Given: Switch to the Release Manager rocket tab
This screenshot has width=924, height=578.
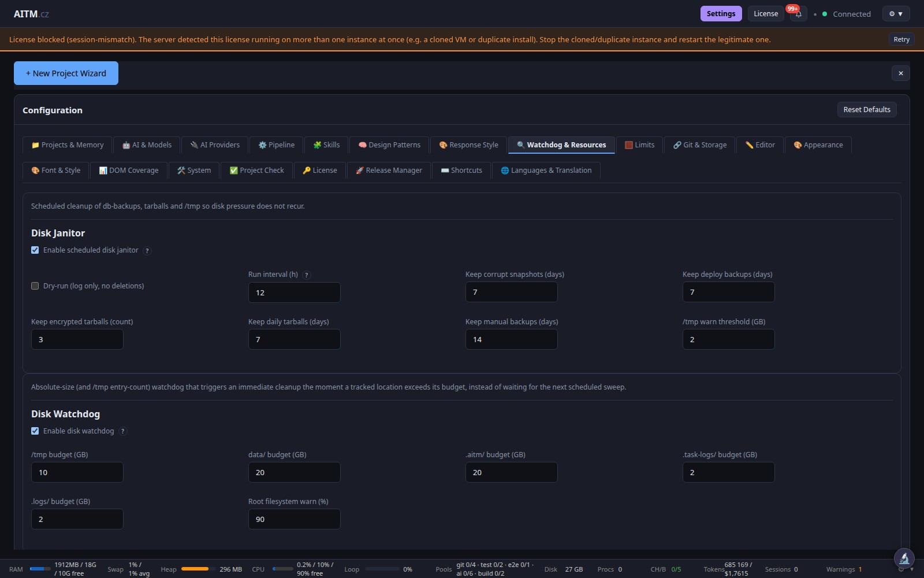Looking at the screenshot, I should [x=389, y=171].
